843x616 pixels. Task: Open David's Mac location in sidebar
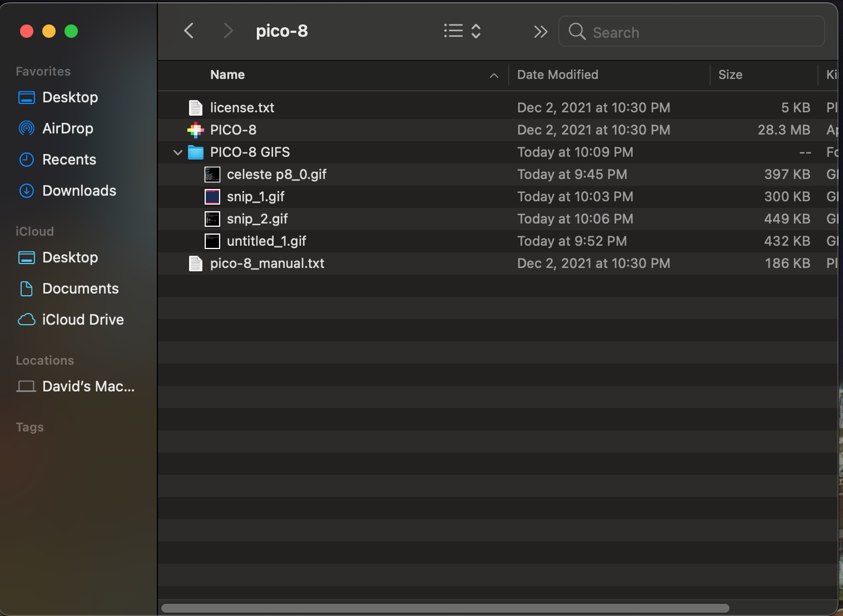pos(88,386)
